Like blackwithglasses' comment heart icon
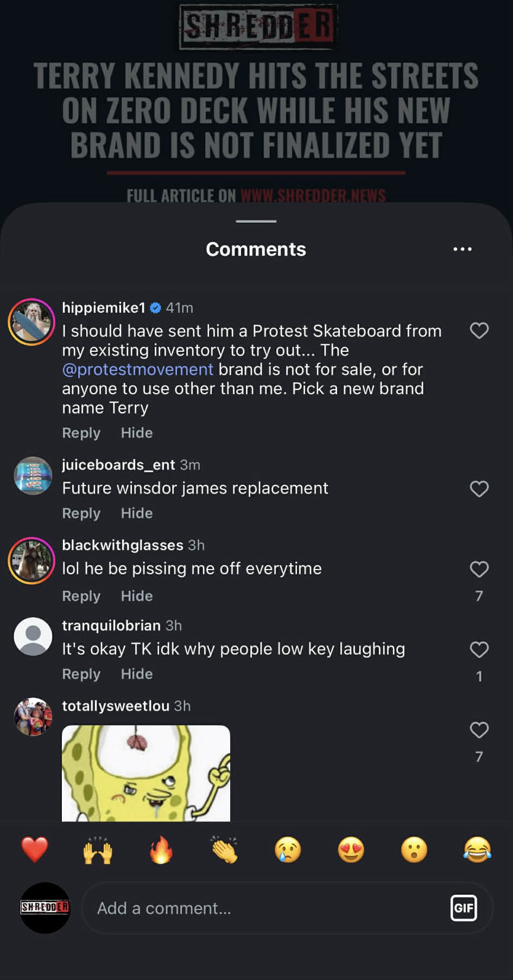 click(479, 569)
